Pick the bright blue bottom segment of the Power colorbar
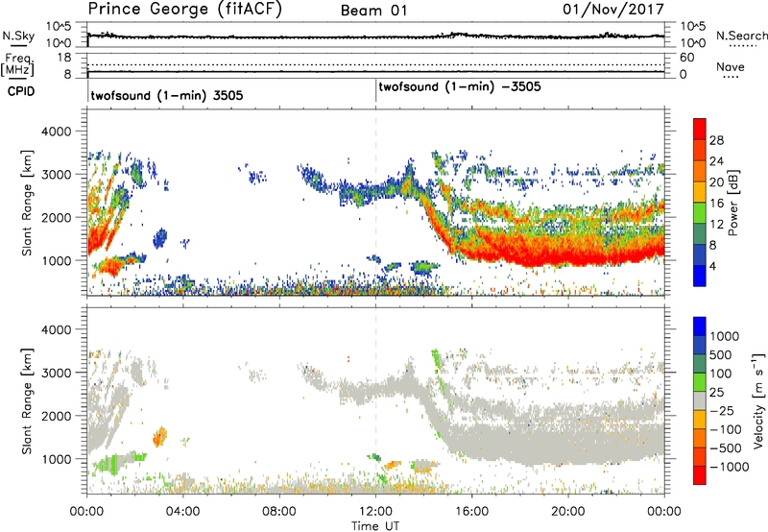Image resolution: width=768 pixels, height=532 pixels. pos(700,276)
